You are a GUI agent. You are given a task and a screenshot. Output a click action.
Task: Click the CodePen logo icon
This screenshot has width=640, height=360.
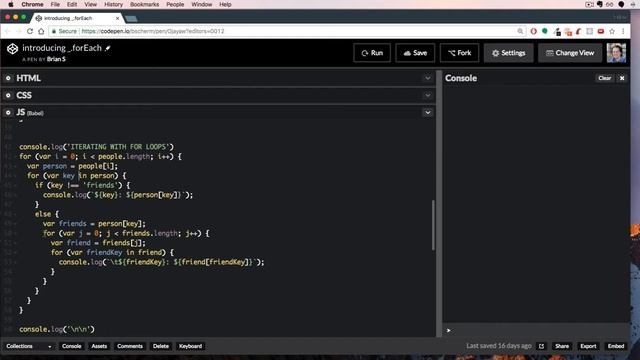[12, 49]
